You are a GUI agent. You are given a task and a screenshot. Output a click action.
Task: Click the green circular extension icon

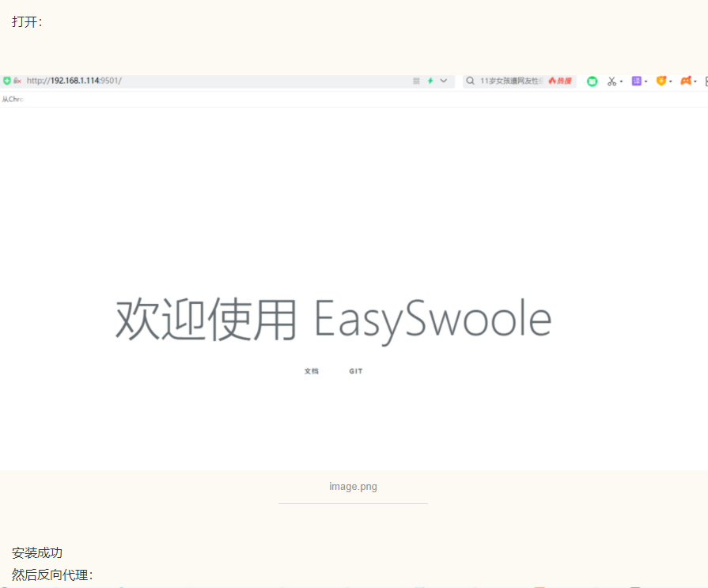click(x=592, y=82)
